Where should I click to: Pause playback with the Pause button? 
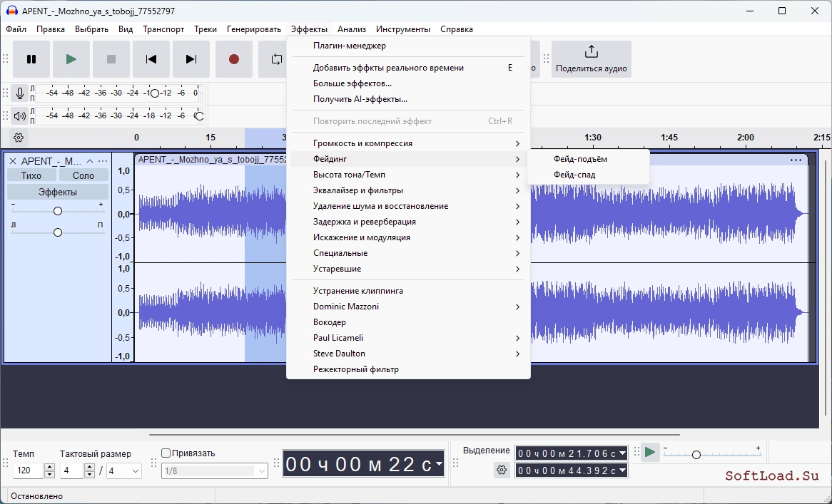click(x=31, y=59)
